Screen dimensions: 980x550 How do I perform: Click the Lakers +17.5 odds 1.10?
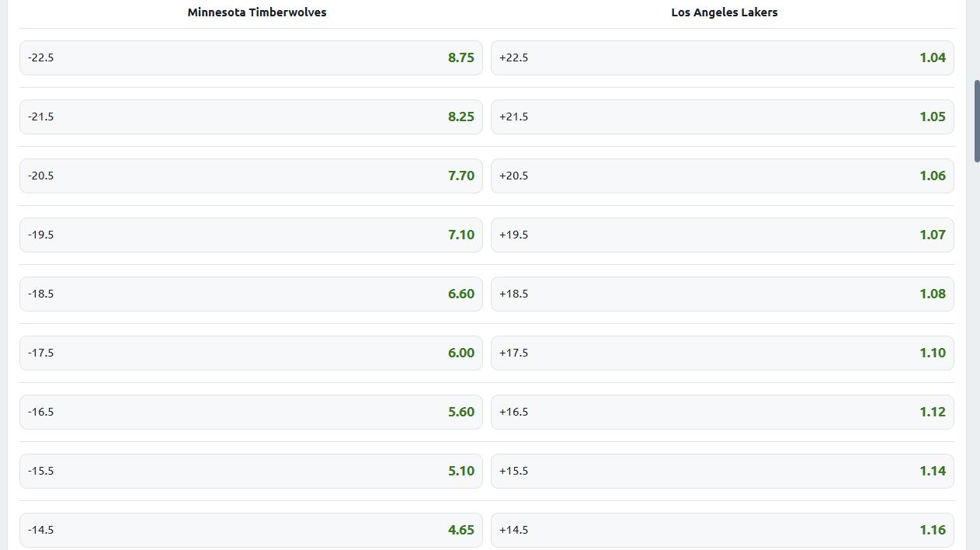tap(722, 353)
